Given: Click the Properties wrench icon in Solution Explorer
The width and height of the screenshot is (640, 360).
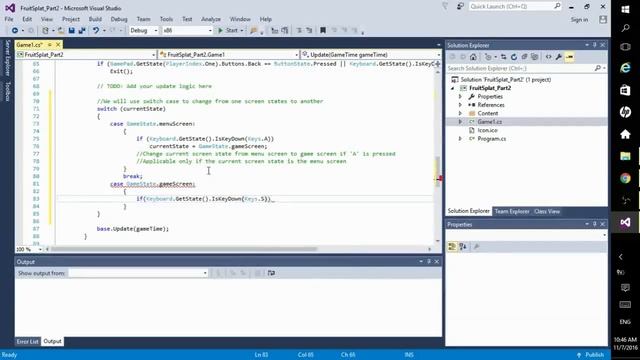Looking at the screenshot, I should pyautogui.click(x=559, y=57).
